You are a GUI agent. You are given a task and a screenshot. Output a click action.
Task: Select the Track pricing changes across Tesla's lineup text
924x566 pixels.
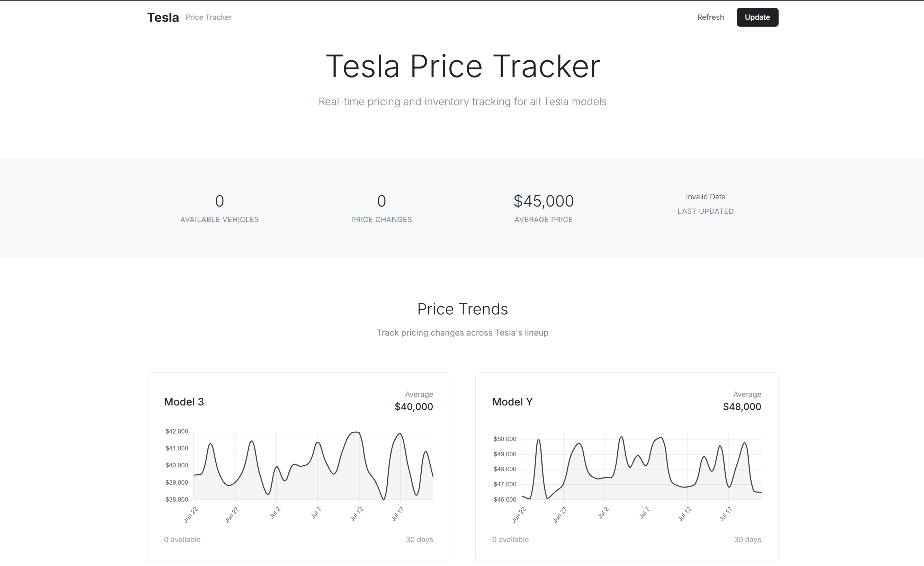[463, 333]
